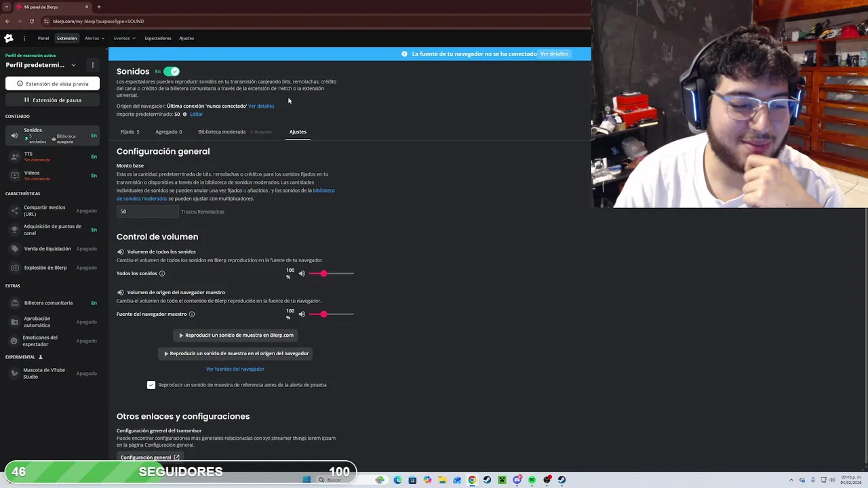Click the Mascota de VTube Studio icon
Viewport: 868px width, 488px height.
click(14, 373)
